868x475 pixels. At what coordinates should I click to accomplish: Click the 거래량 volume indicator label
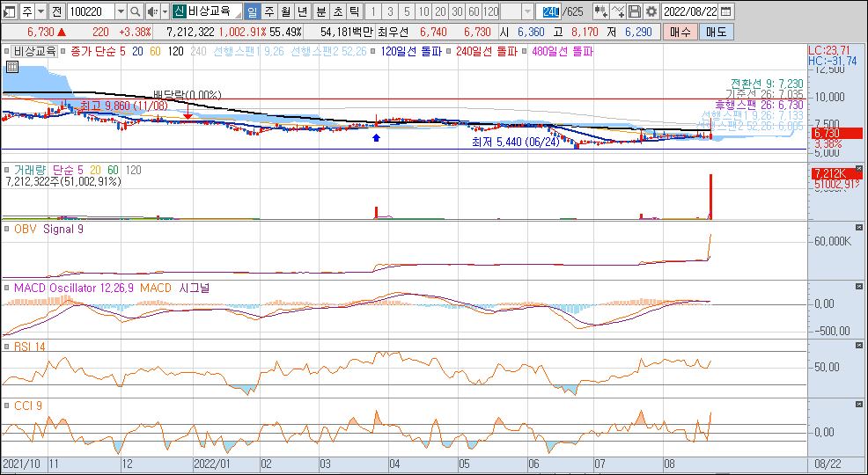[x=31, y=171]
